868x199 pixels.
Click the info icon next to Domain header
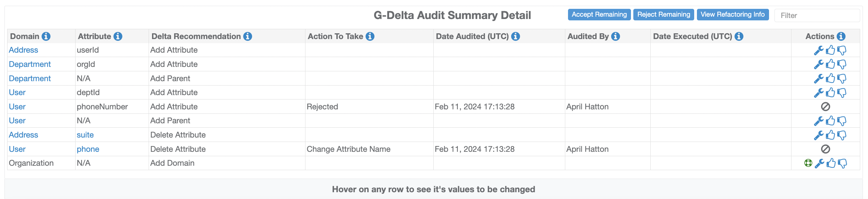coord(46,36)
